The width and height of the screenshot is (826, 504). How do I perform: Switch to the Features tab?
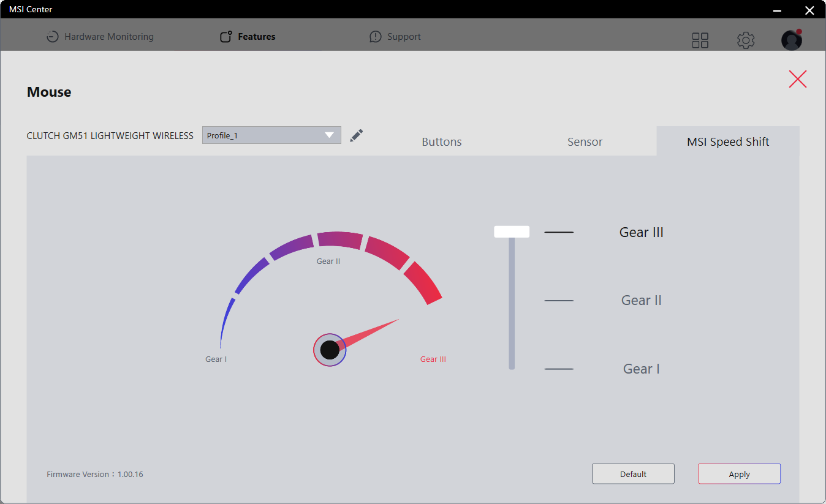click(x=248, y=37)
